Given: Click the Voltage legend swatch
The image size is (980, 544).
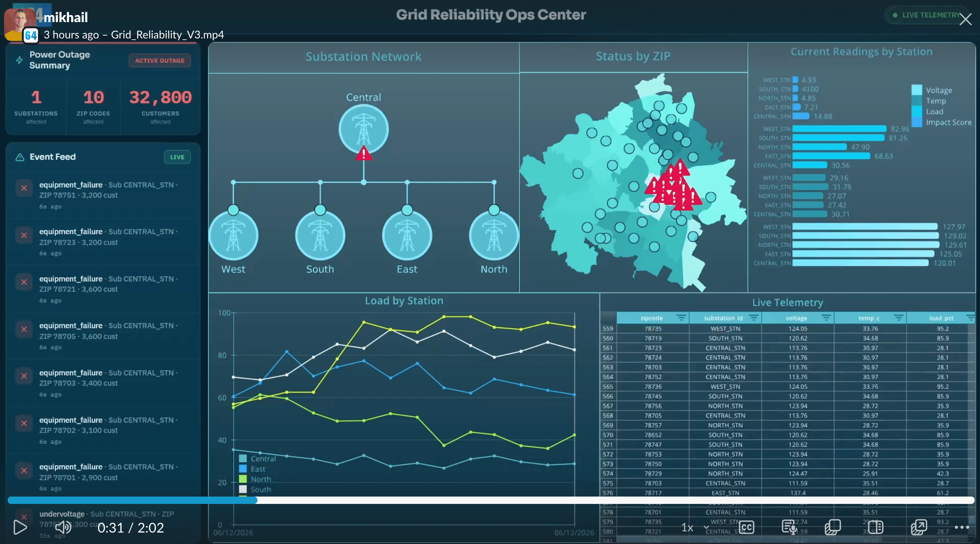Looking at the screenshot, I should (x=917, y=90).
